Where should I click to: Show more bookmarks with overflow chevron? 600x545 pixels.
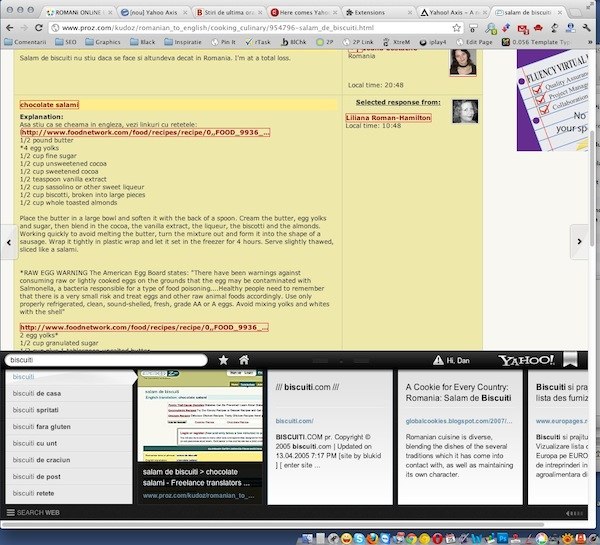[590, 42]
